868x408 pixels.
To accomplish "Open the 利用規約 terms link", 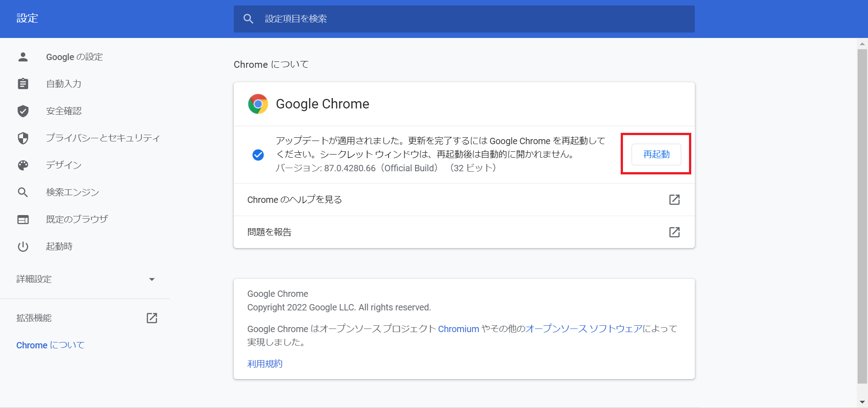I will pos(265,364).
